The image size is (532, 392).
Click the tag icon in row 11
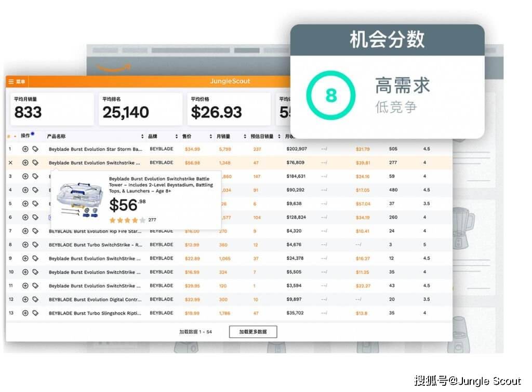click(x=35, y=286)
